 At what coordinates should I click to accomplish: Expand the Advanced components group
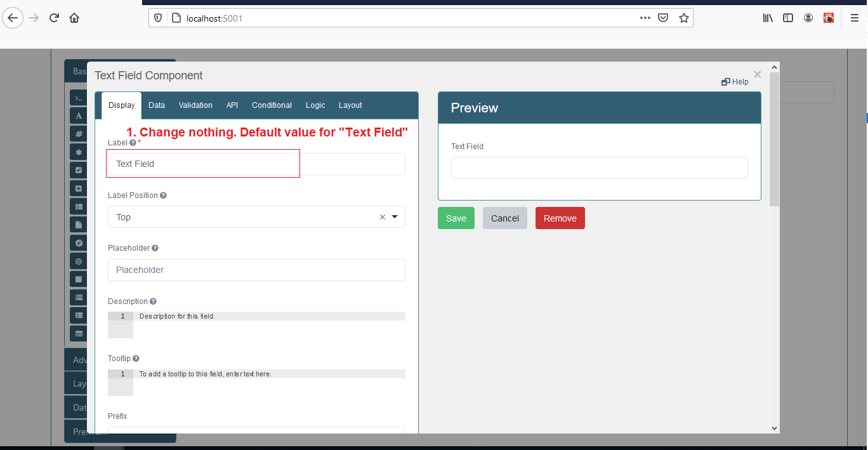[80, 359]
